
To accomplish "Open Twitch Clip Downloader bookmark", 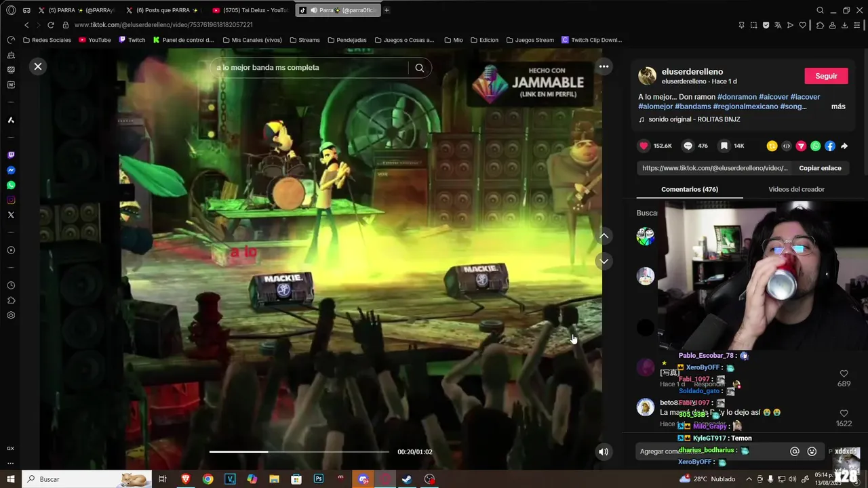I will (x=591, y=40).
